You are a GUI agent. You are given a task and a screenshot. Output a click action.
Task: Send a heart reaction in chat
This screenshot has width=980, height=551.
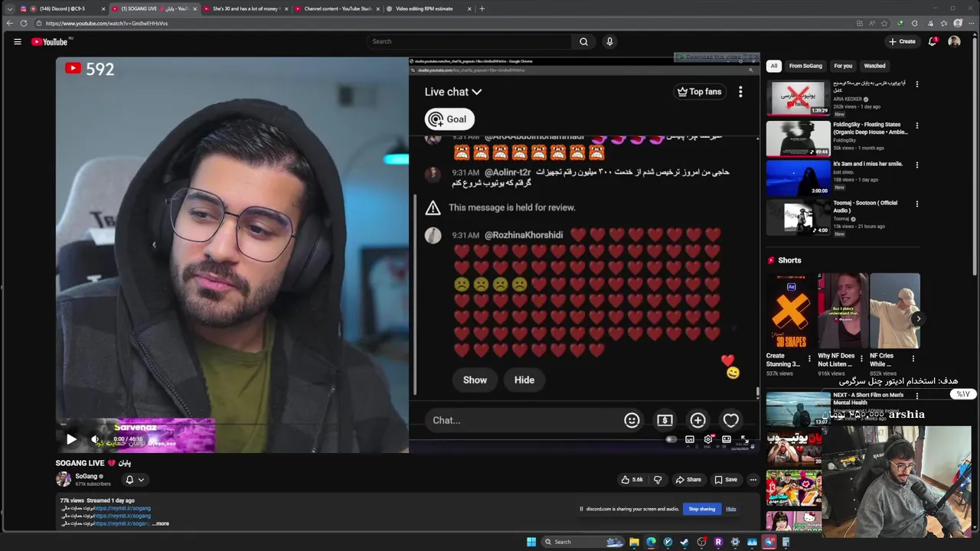(x=730, y=420)
